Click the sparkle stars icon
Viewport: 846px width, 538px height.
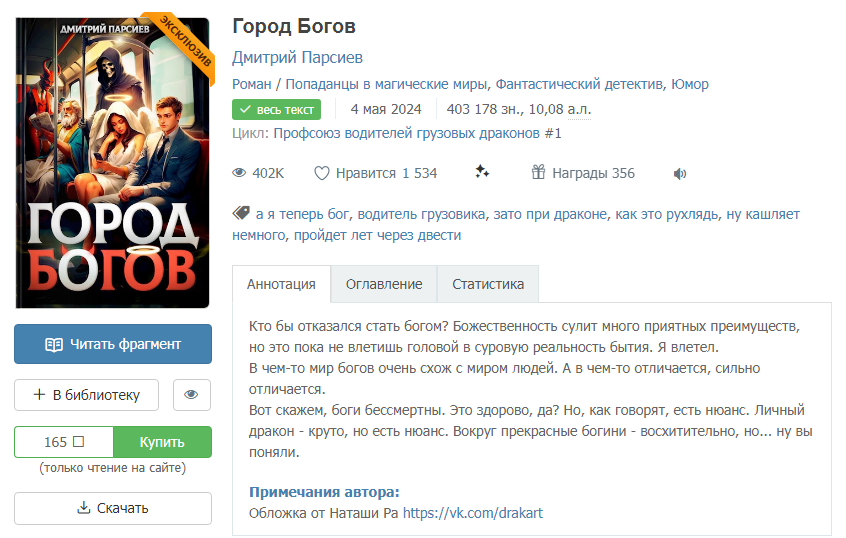(x=482, y=172)
